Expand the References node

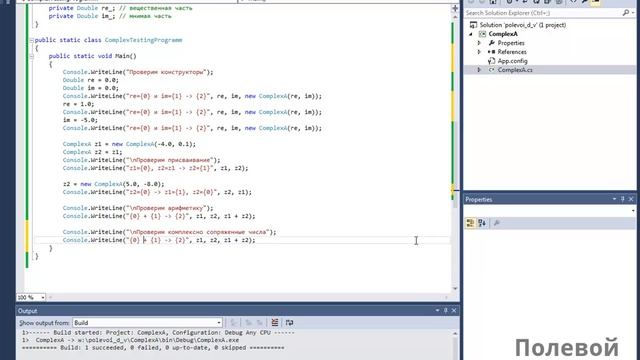[x=480, y=52]
